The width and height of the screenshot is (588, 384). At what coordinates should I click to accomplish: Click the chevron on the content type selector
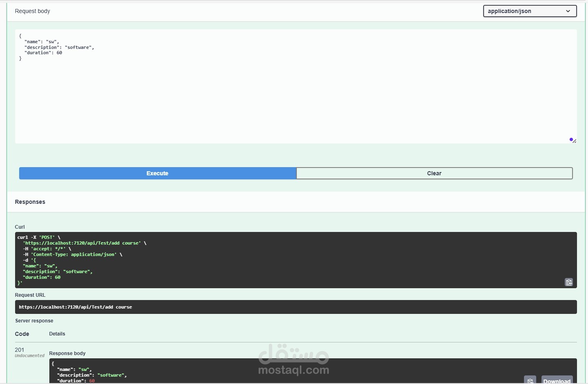(568, 11)
